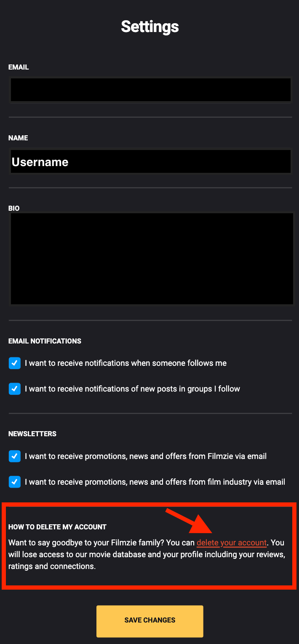The width and height of the screenshot is (299, 644).
Task: Click the BIO field label
Action: point(14,208)
